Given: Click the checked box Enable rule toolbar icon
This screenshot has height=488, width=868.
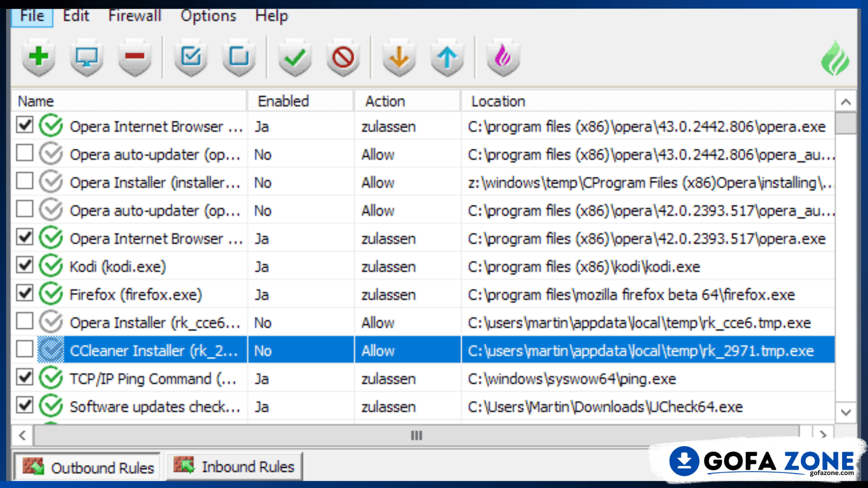Looking at the screenshot, I should point(191,57).
